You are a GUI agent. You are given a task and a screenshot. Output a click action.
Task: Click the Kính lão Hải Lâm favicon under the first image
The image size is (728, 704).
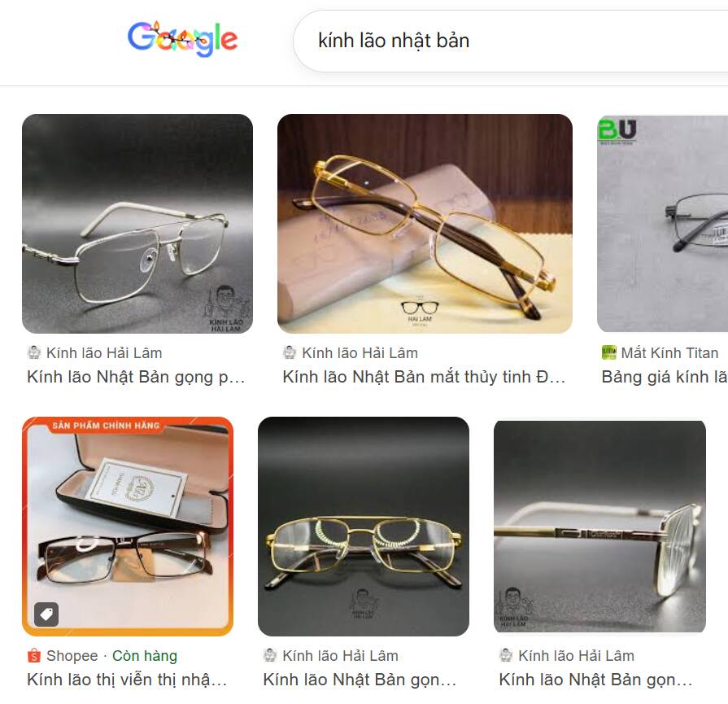pos(34,352)
